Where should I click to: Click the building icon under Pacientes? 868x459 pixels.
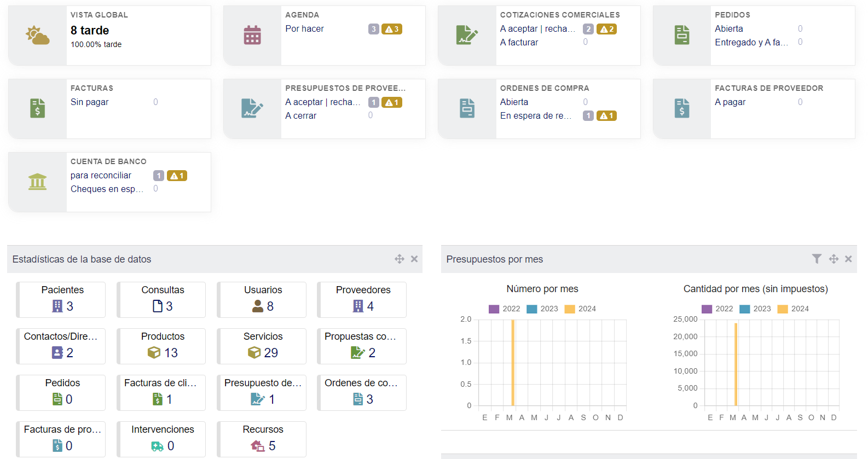point(57,306)
